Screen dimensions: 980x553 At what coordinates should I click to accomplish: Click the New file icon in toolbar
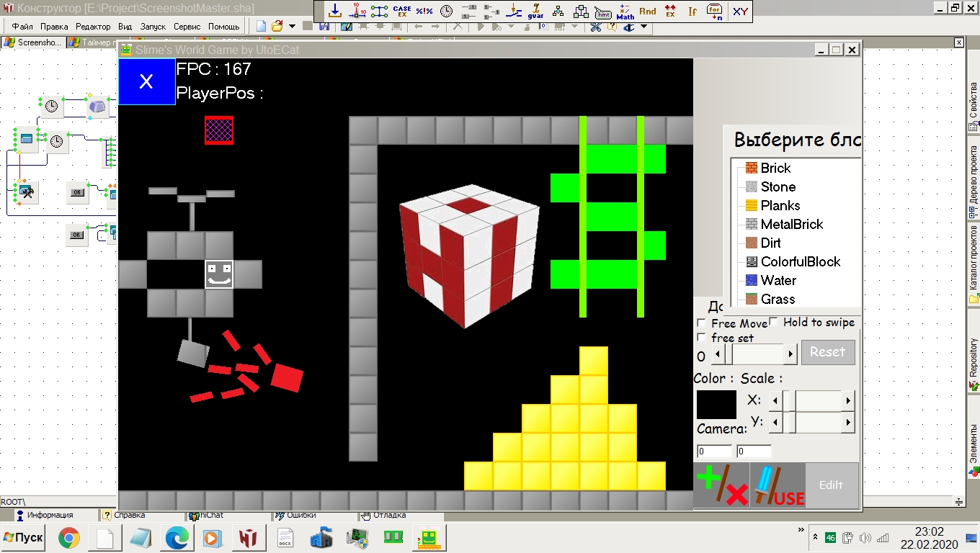pos(261,27)
